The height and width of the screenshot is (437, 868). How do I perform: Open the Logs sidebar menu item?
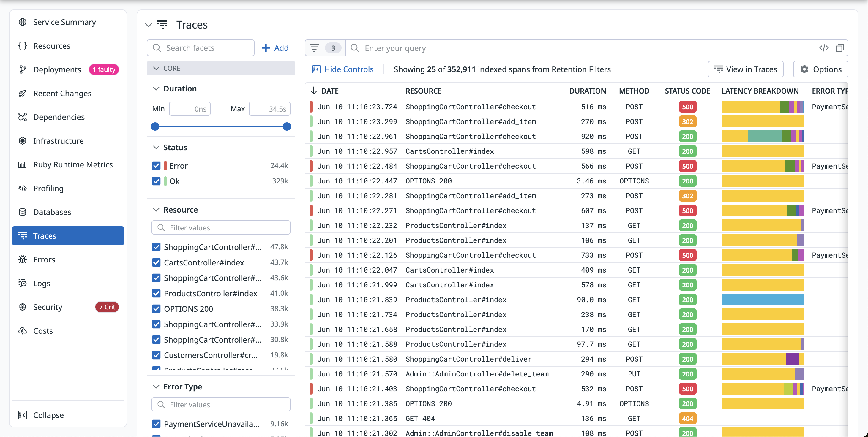click(x=68, y=283)
